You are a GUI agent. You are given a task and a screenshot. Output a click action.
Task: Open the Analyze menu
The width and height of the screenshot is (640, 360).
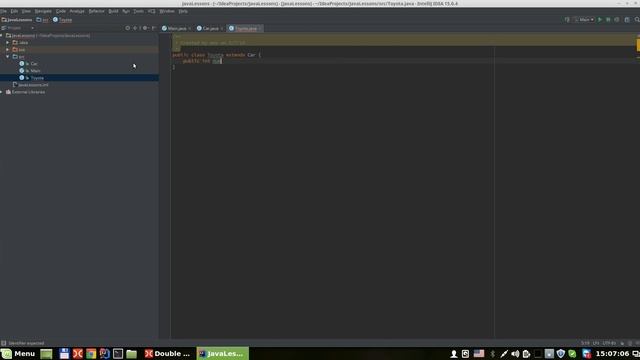tap(77, 11)
